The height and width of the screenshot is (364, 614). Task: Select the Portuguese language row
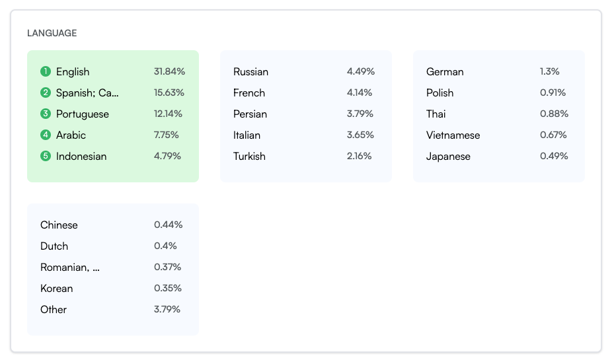(x=83, y=114)
